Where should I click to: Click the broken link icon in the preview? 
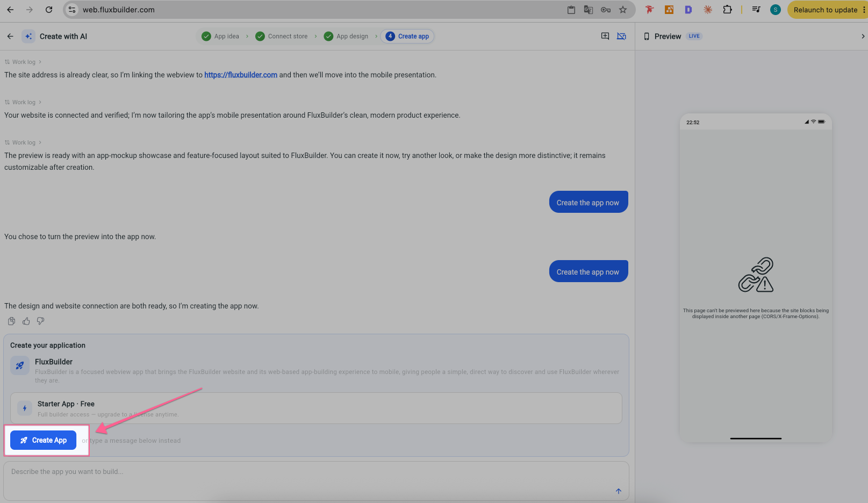click(756, 275)
